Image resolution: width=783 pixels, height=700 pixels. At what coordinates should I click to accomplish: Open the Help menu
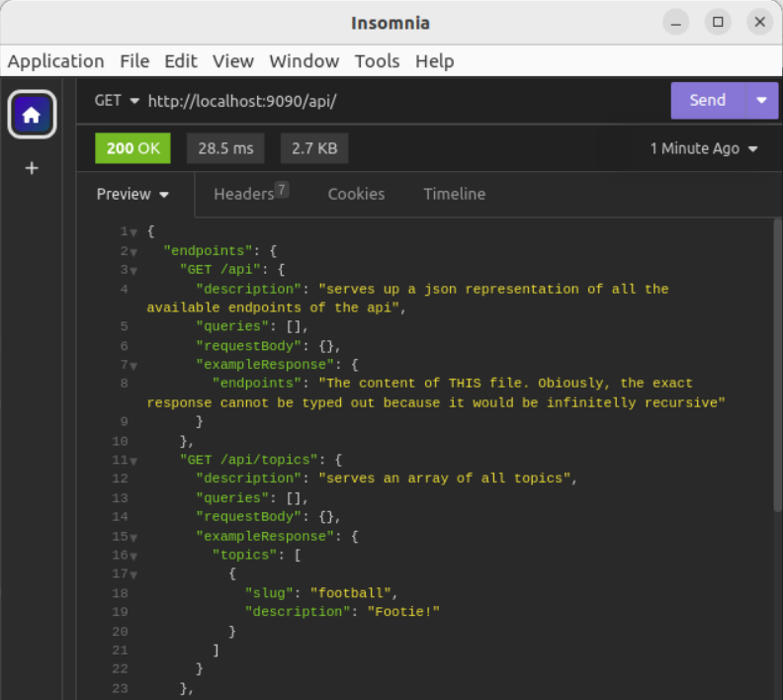[x=434, y=61]
